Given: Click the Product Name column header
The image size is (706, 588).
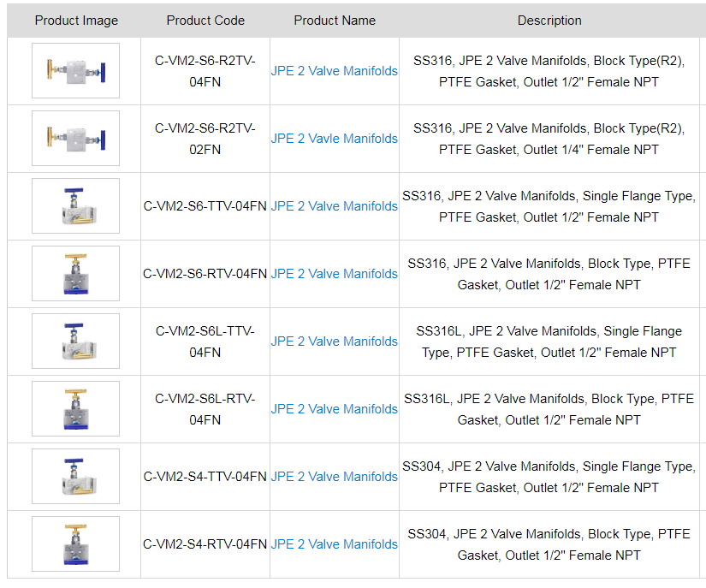Looking at the screenshot, I should point(334,21).
